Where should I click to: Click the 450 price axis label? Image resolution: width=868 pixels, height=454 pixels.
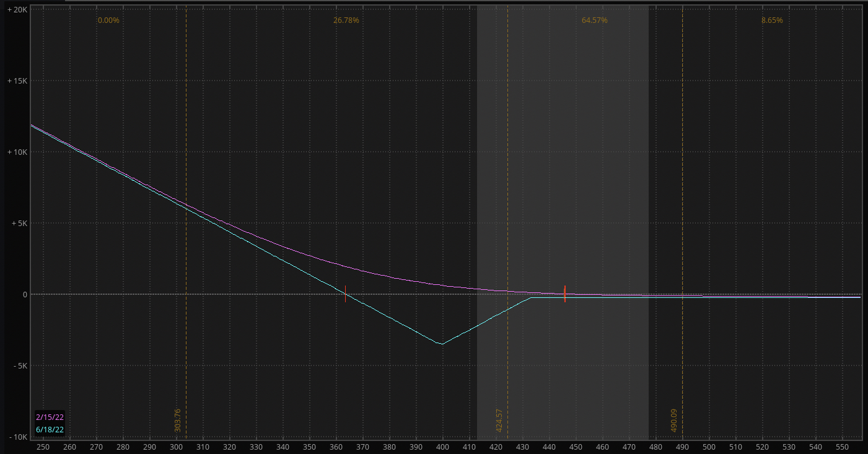(x=576, y=447)
